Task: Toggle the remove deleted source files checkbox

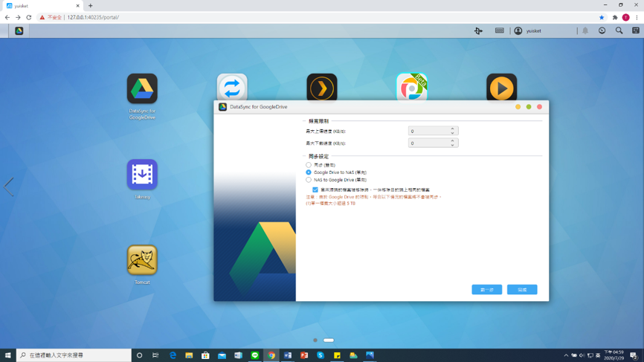Action: pyautogui.click(x=315, y=190)
